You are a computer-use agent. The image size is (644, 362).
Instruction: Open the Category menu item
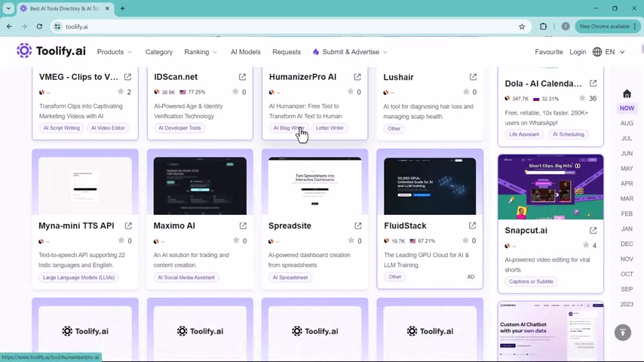tap(159, 52)
